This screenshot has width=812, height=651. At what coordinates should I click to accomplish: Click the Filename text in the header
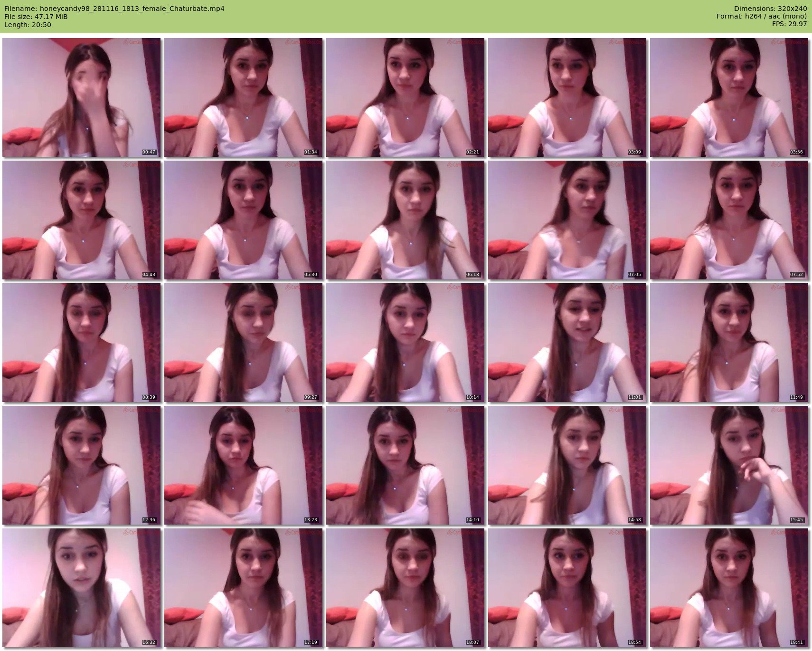pyautogui.click(x=114, y=9)
